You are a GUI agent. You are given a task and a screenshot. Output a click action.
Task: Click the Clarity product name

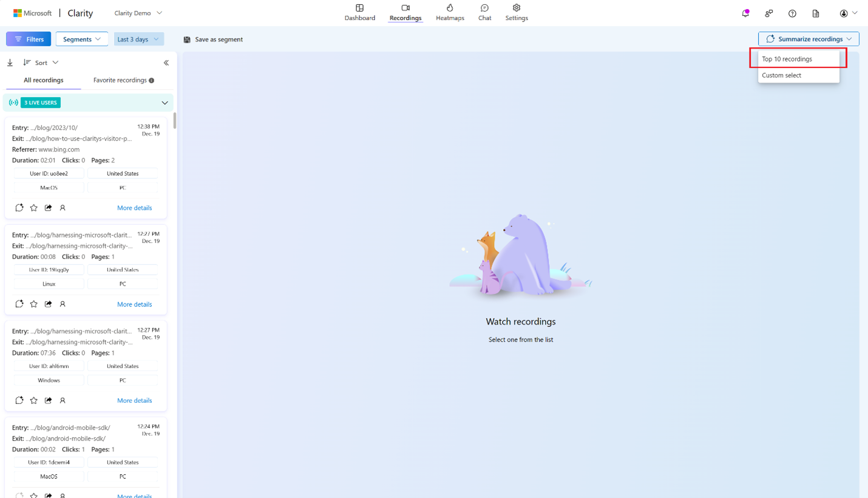click(80, 13)
